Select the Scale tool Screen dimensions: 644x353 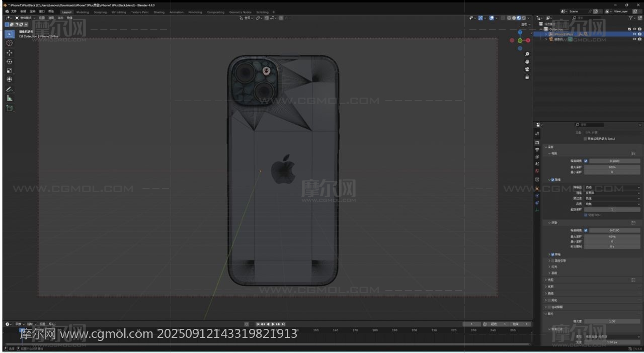(x=9, y=70)
